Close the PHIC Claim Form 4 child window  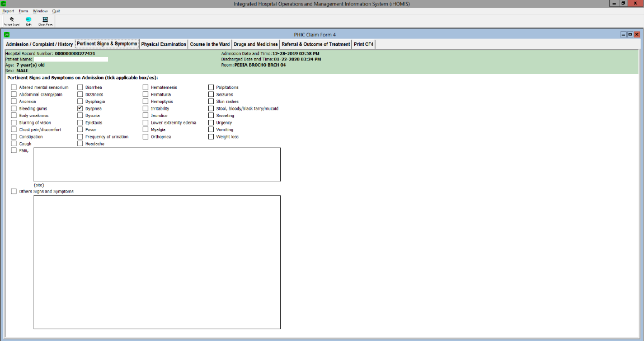coord(637,35)
